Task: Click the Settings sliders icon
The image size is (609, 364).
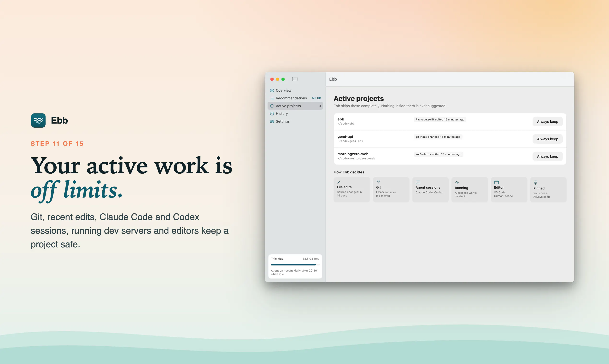Action: pyautogui.click(x=272, y=121)
